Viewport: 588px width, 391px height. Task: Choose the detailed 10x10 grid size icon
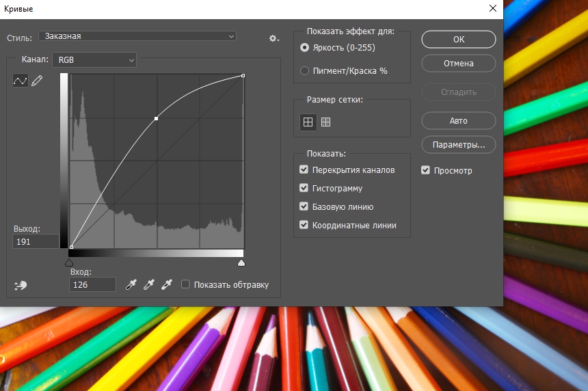326,122
